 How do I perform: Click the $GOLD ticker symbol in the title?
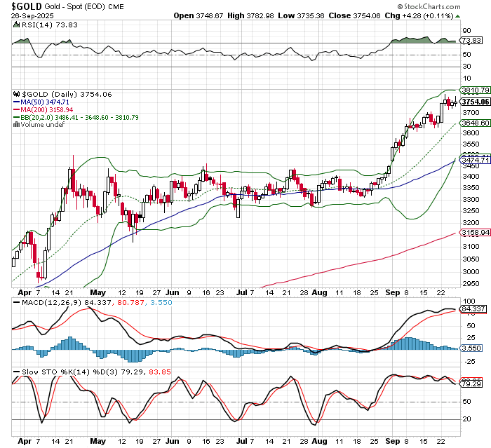tap(17, 6)
